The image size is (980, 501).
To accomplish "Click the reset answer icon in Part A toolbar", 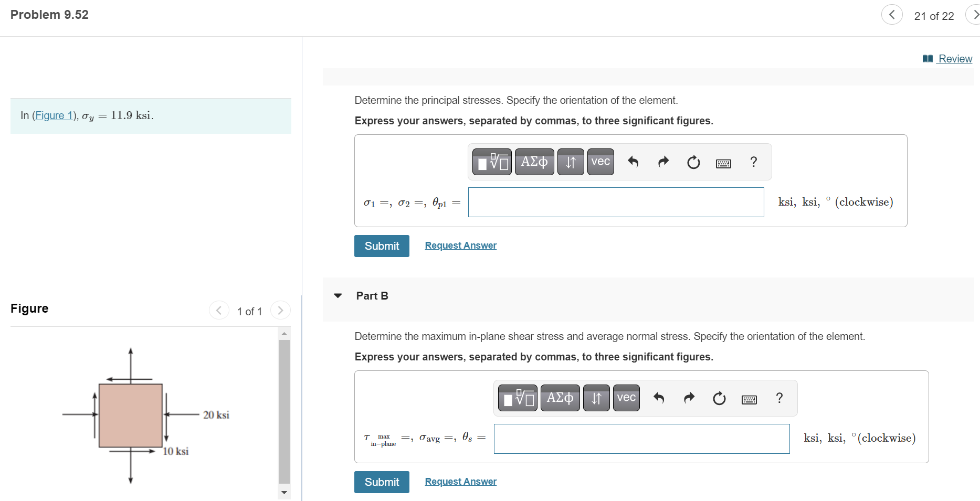I will coord(693,162).
